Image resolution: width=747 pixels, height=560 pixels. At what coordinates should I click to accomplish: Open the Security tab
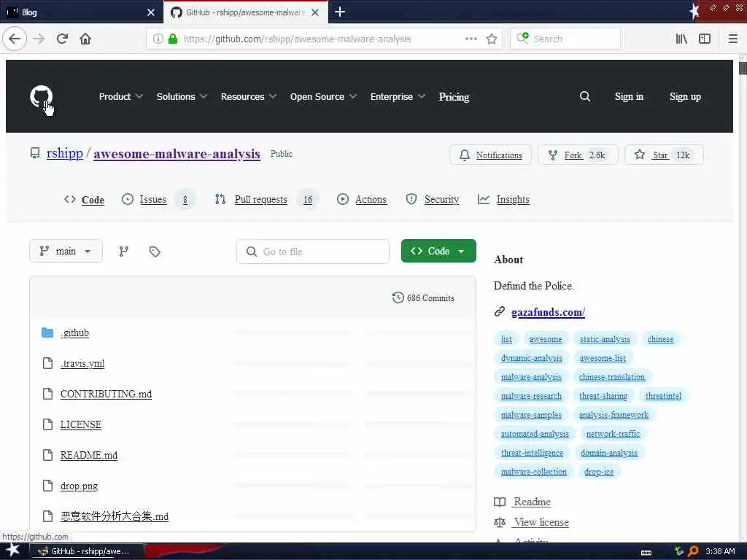point(433,200)
